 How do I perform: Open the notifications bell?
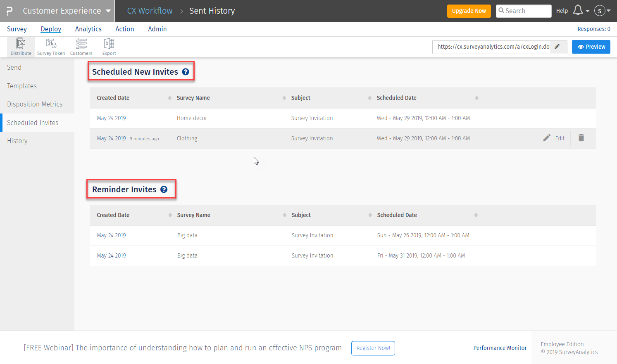pos(578,11)
